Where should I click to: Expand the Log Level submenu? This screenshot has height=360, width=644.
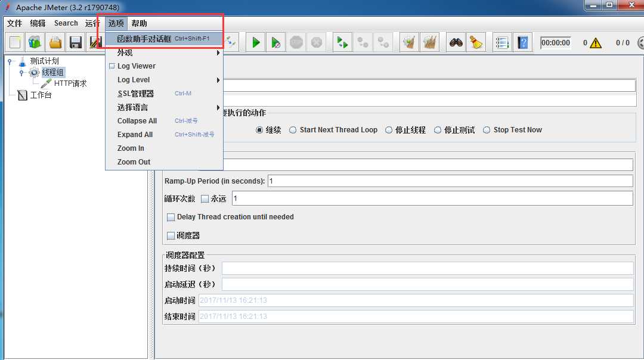tap(165, 80)
